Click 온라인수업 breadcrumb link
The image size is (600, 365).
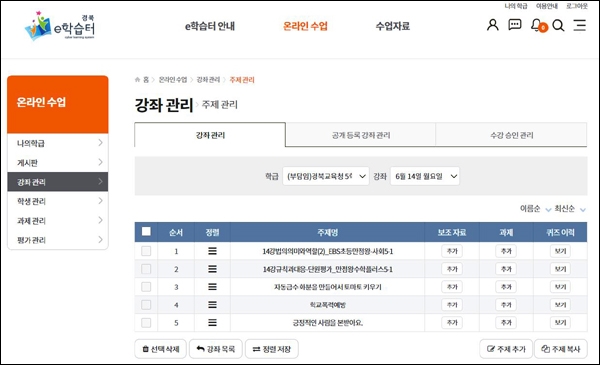(x=173, y=80)
